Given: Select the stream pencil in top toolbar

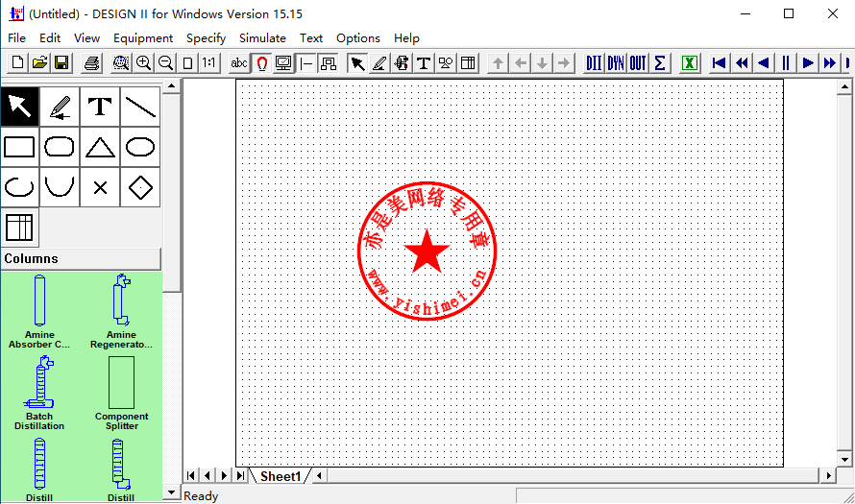Looking at the screenshot, I should [x=379, y=63].
